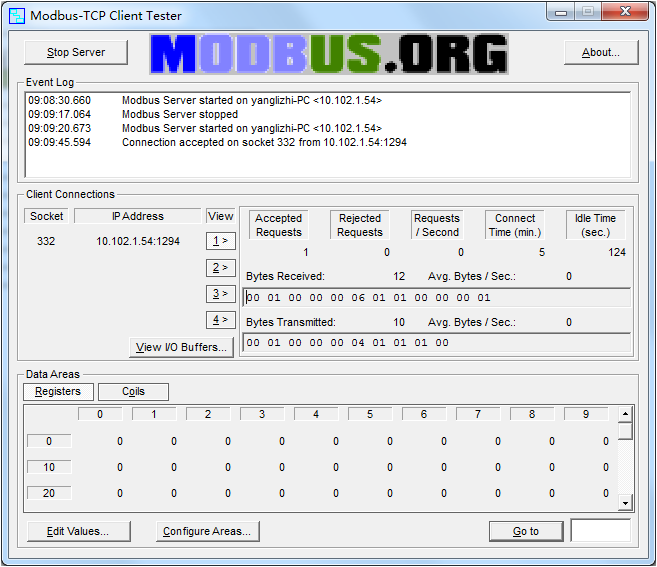The height and width of the screenshot is (567, 657).
Task: Click the Socket column header
Action: tap(47, 216)
